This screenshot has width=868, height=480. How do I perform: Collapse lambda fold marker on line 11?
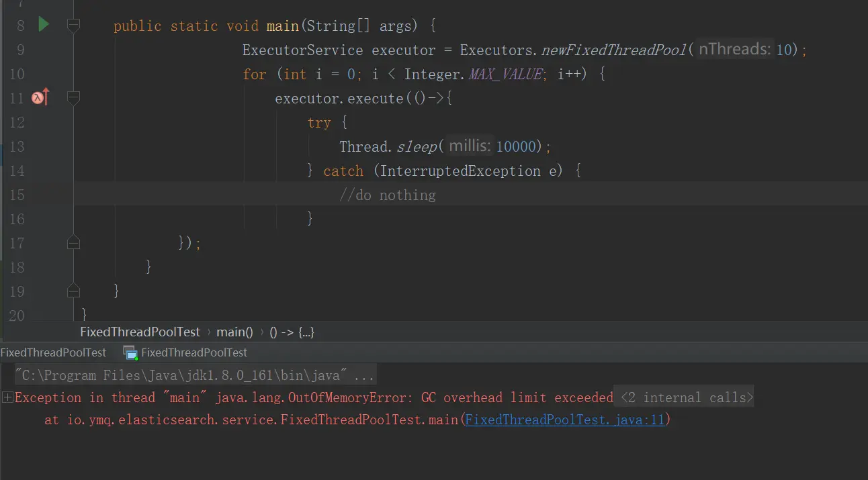click(74, 99)
